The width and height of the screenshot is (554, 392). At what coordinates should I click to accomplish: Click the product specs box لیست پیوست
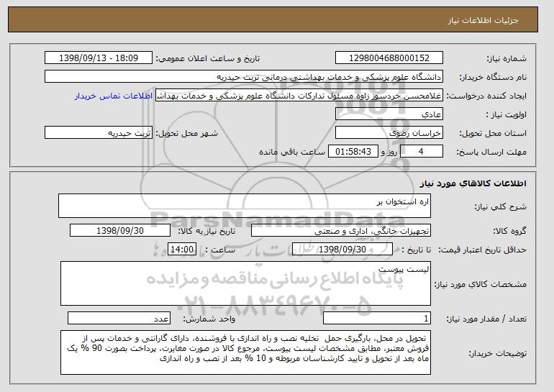coord(245,283)
